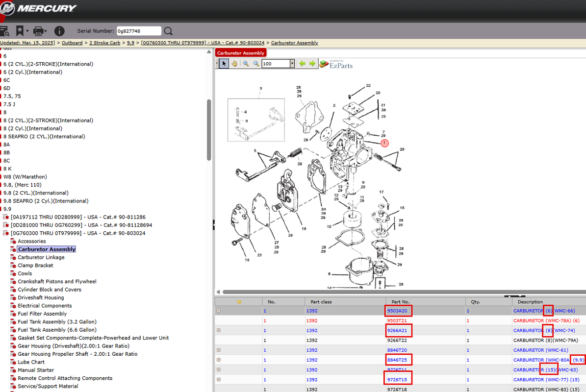Sort by the Part No. column header
This screenshot has width=586, height=392.
point(426,302)
